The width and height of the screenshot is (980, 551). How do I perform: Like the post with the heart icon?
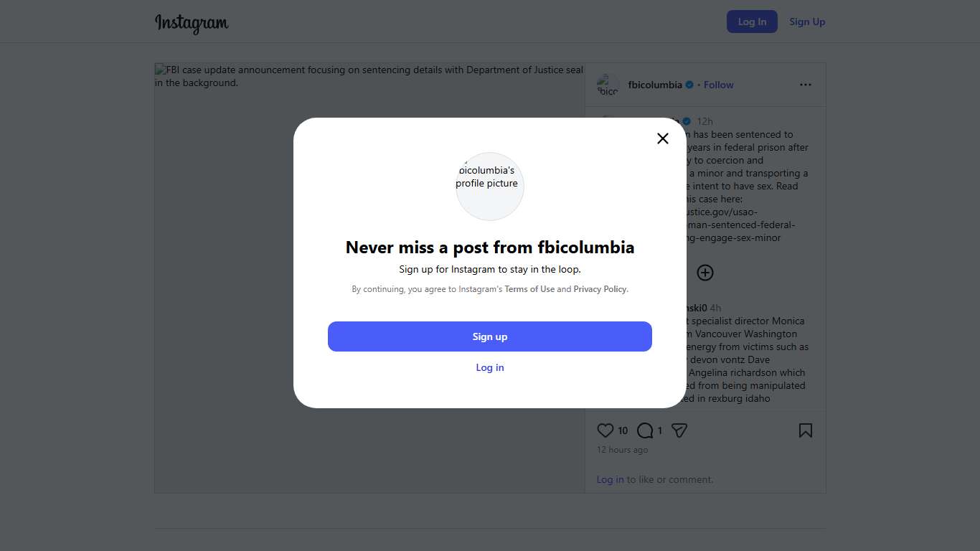[x=606, y=430]
